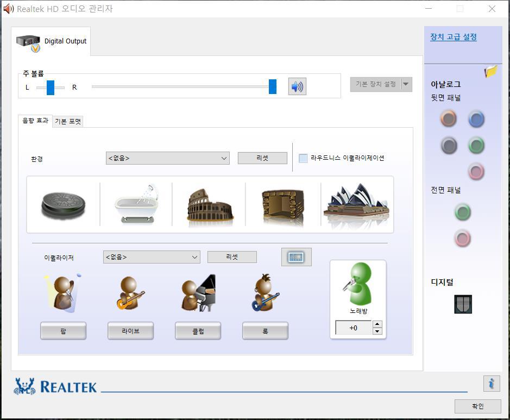Click the Digital Output device icon
The width and height of the screenshot is (510, 420).
28,43
